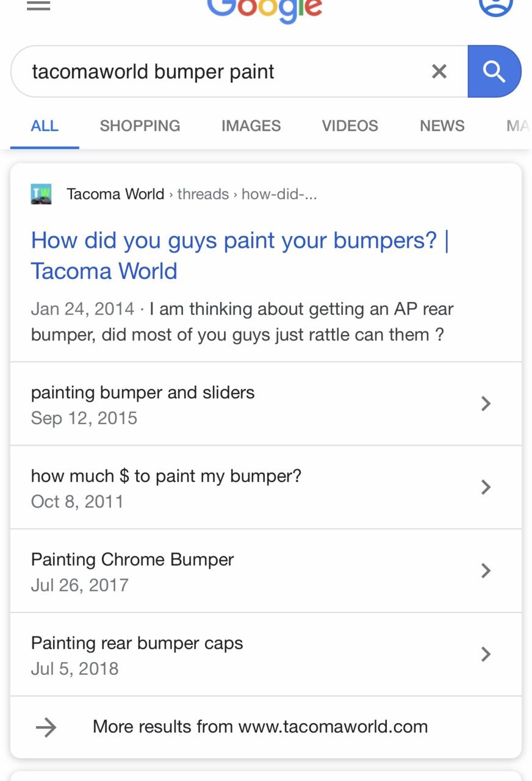Select the ALL tab
The width and height of the screenshot is (532, 781).
45,126
